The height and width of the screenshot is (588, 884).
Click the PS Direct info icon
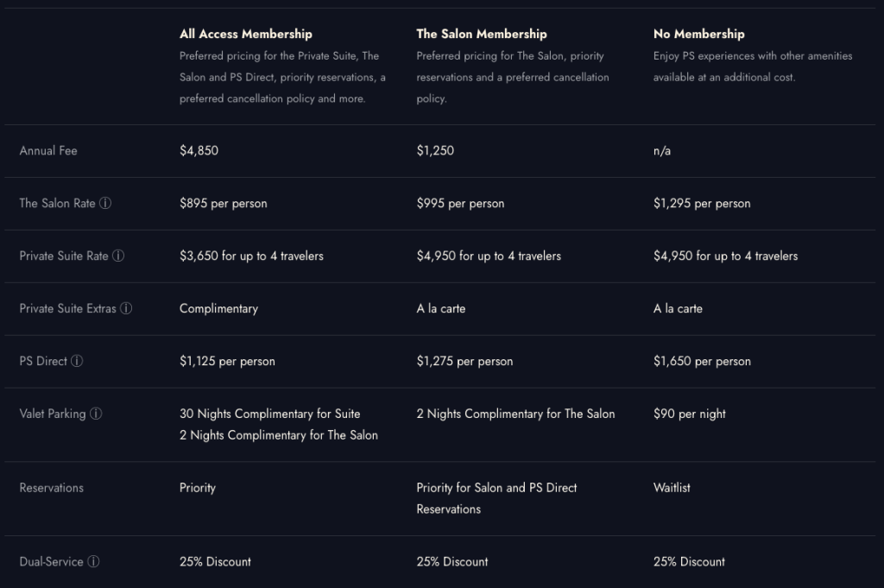[x=77, y=361]
